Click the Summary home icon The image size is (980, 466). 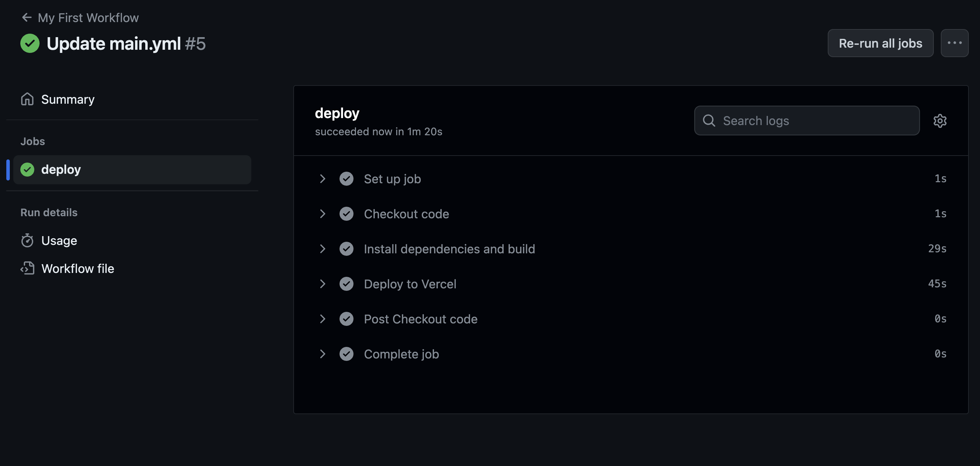(x=27, y=100)
